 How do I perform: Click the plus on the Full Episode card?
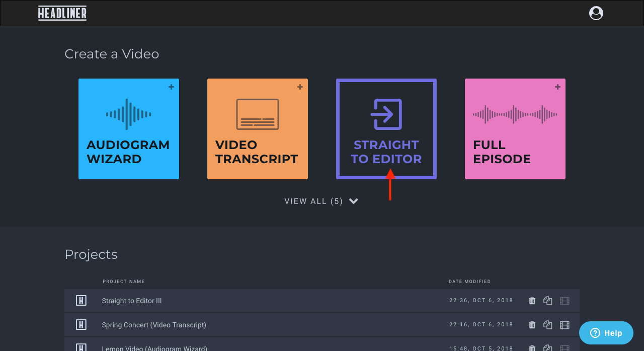[557, 87]
